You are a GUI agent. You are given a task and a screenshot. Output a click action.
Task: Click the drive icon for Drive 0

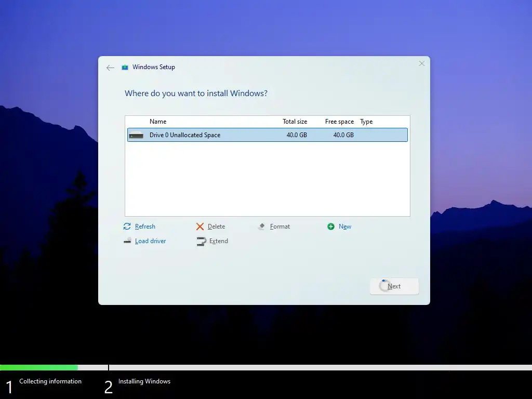136,135
